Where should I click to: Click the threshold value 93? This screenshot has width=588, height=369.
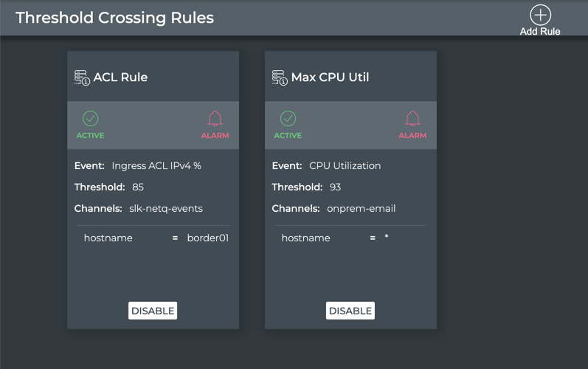pyautogui.click(x=336, y=187)
